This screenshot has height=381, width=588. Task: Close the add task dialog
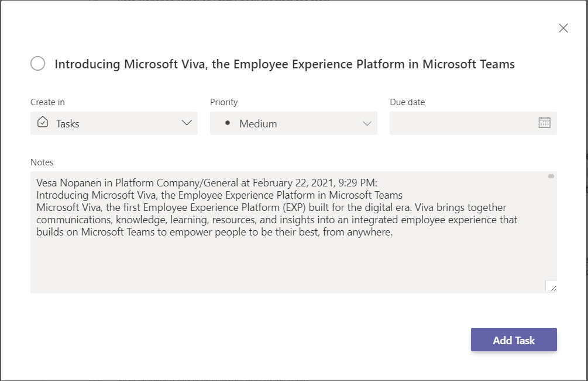563,28
